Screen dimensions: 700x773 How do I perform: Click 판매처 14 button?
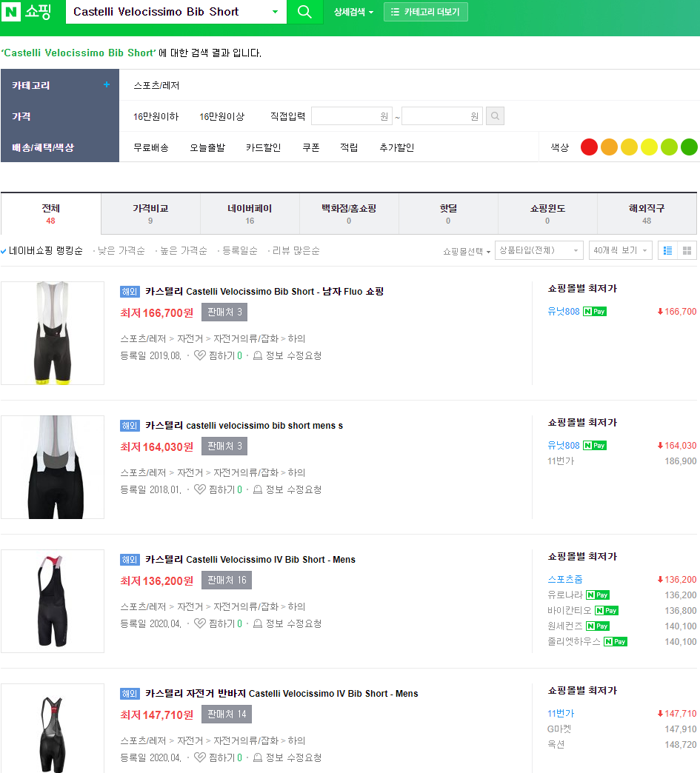pos(227,715)
